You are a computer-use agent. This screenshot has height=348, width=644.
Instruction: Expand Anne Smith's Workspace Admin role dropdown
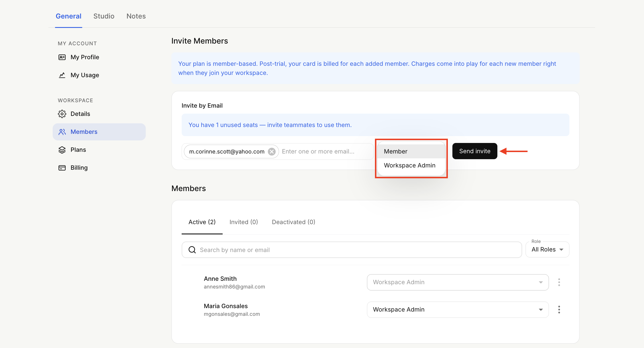coord(458,282)
